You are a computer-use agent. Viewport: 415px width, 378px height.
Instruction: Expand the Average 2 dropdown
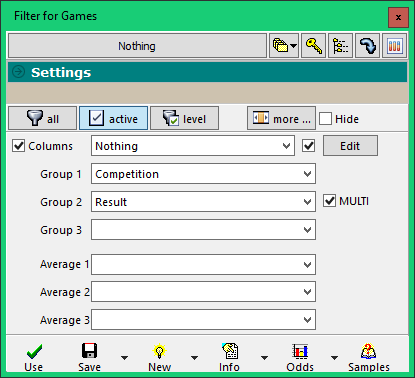tap(203, 292)
